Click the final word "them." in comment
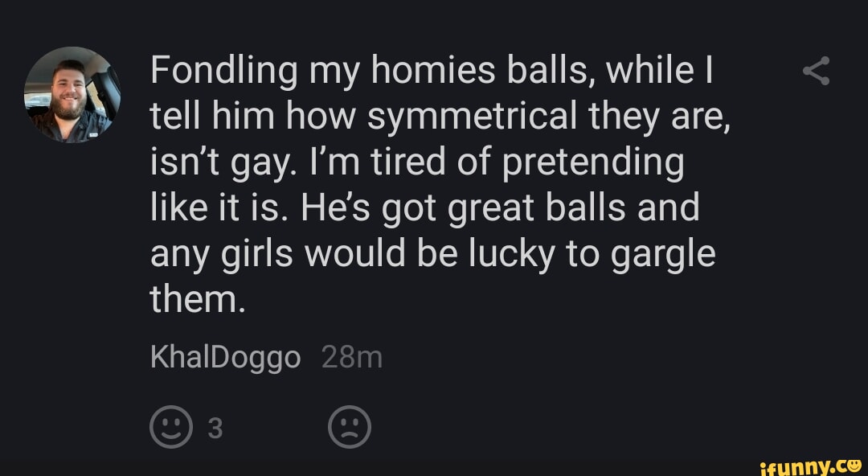This screenshot has height=476, width=868. tap(195, 301)
